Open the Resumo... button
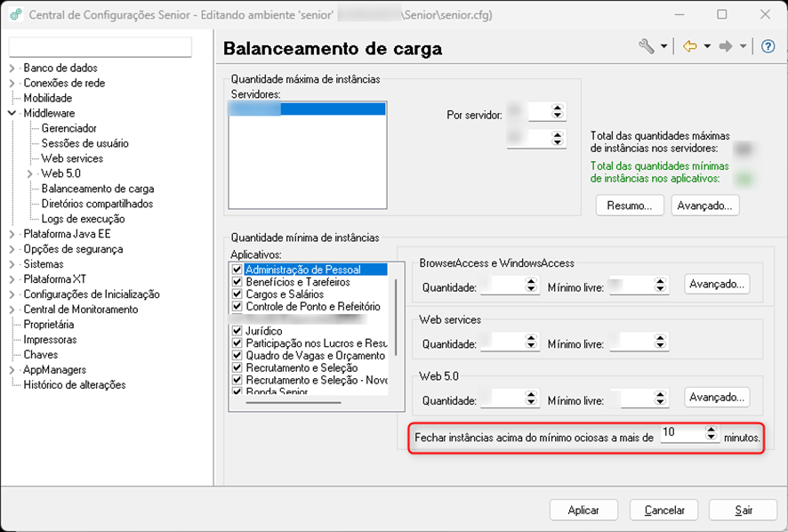The height and width of the screenshot is (532, 788). [x=630, y=206]
